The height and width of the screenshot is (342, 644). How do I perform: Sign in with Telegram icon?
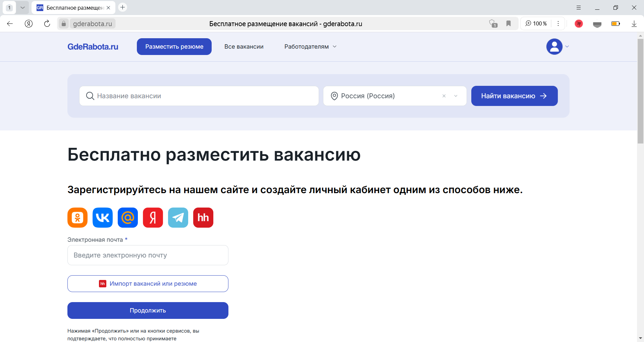tap(178, 218)
